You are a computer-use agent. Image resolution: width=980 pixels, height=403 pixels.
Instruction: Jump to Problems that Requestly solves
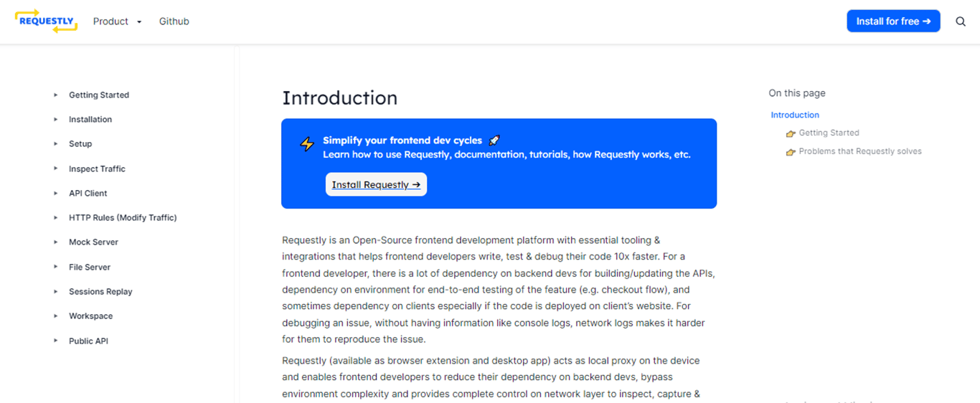(x=860, y=151)
